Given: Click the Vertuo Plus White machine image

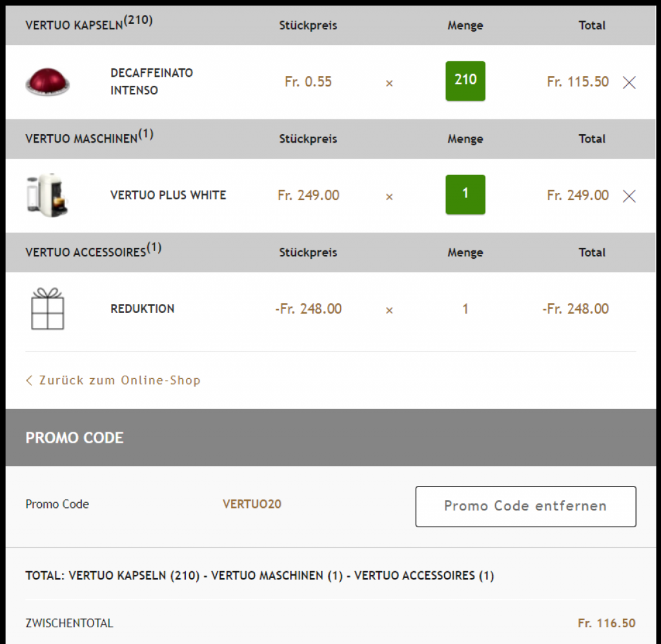Looking at the screenshot, I should [x=47, y=195].
